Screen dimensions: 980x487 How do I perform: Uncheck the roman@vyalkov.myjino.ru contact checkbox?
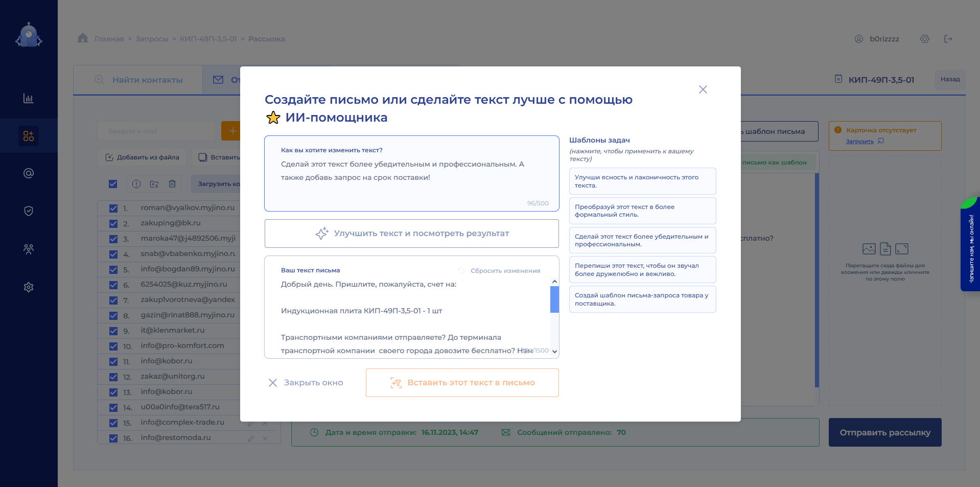113,208
